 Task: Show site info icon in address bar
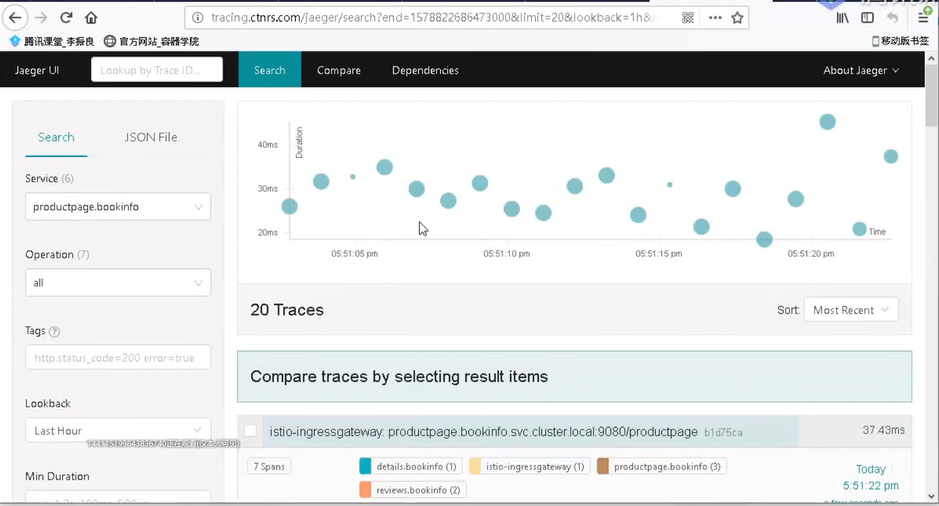point(197,17)
